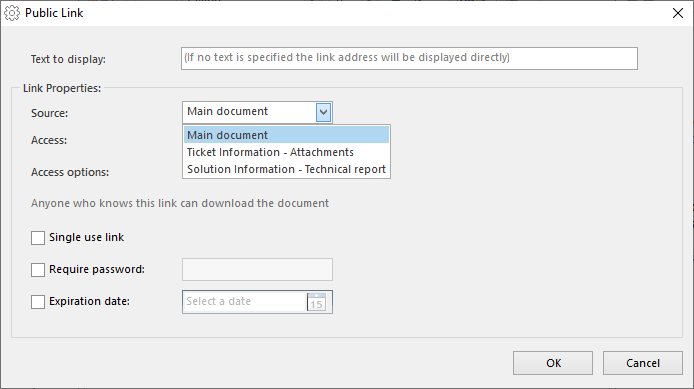Focus the Text to display input field
Viewport: 694px width, 389px height.
[x=409, y=58]
